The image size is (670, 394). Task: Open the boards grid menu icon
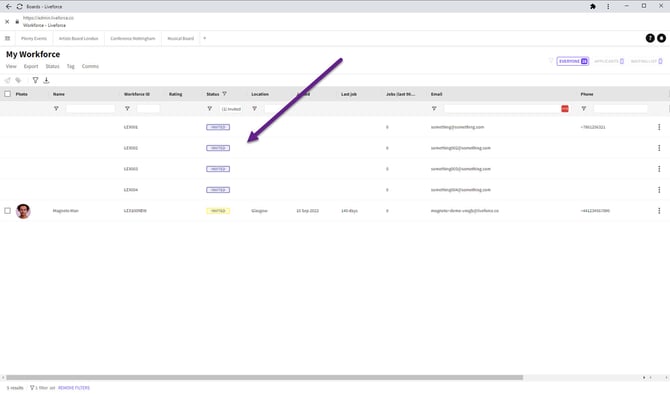click(7, 38)
